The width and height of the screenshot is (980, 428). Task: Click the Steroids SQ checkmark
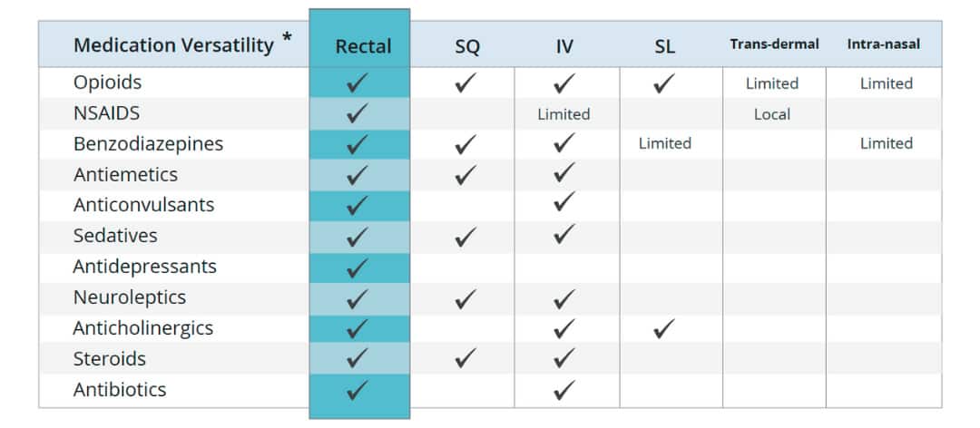click(x=465, y=359)
